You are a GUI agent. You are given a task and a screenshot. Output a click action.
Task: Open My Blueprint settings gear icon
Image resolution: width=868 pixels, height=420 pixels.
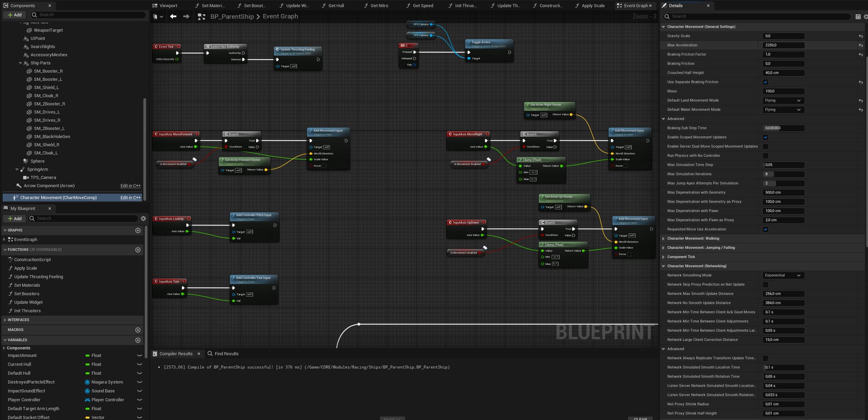point(143,219)
